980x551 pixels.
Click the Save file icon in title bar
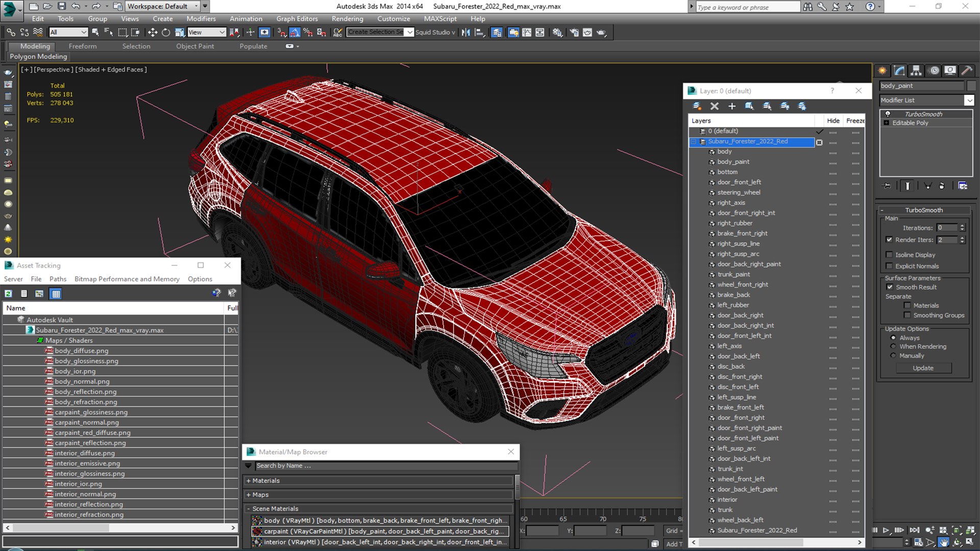point(61,6)
